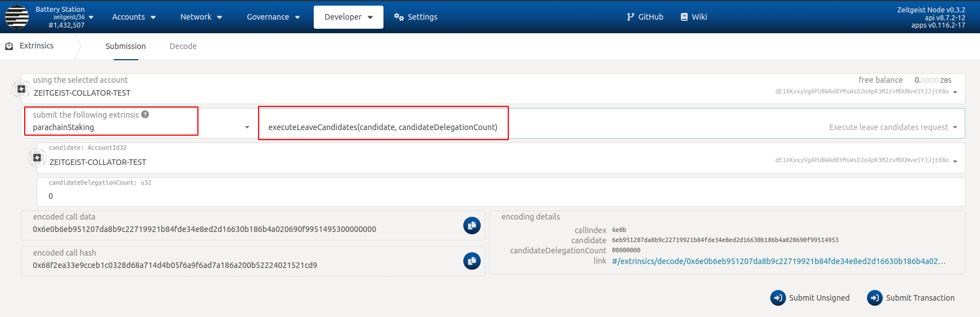Screen dimensions: 980x317
Task: Switch to the Decode tab
Action: (183, 46)
